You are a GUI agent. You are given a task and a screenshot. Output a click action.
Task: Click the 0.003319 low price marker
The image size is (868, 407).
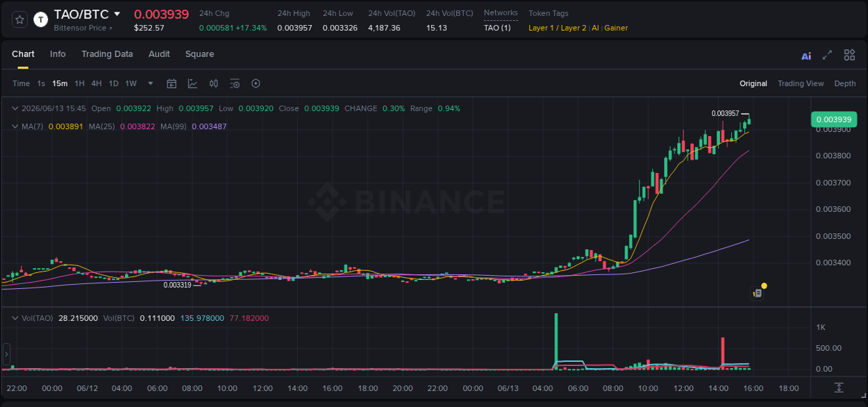pyautogui.click(x=177, y=285)
